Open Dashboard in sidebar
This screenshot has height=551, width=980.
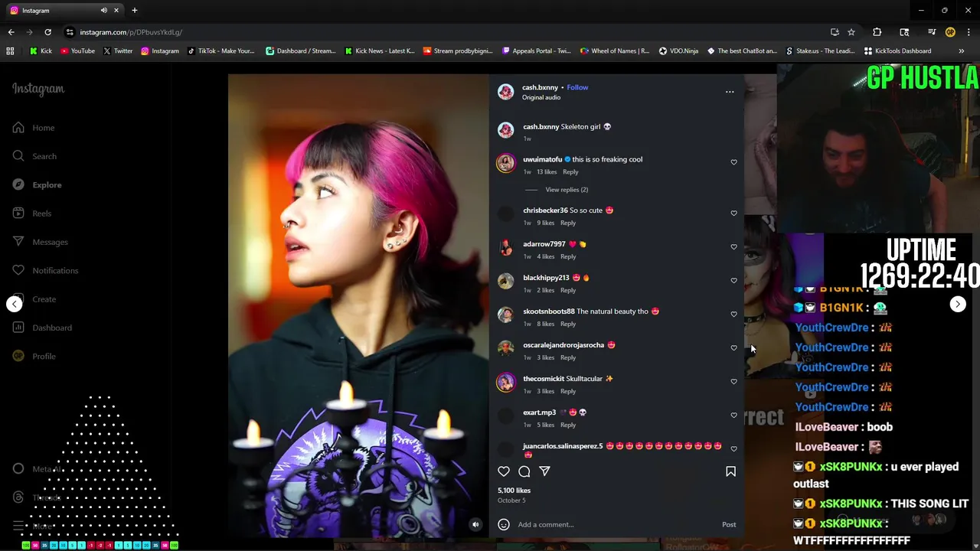[x=41, y=328]
